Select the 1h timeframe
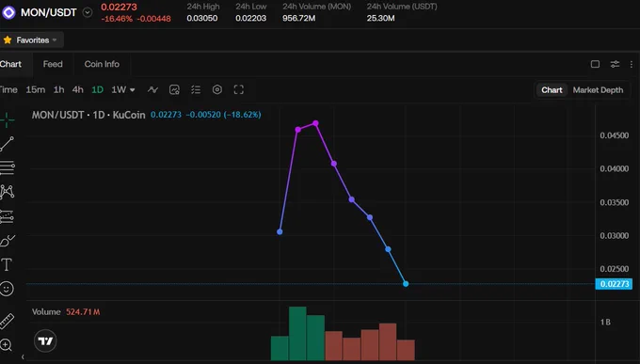The image size is (640, 364). point(58,89)
